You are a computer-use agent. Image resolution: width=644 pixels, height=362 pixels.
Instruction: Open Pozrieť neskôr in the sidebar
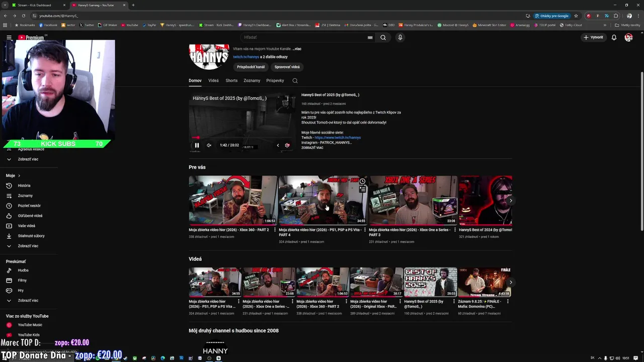(x=28, y=206)
